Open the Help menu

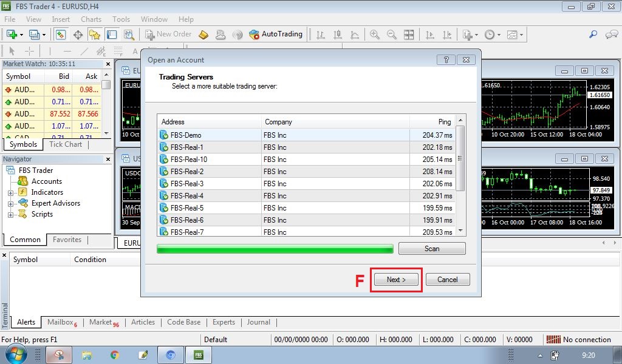186,19
